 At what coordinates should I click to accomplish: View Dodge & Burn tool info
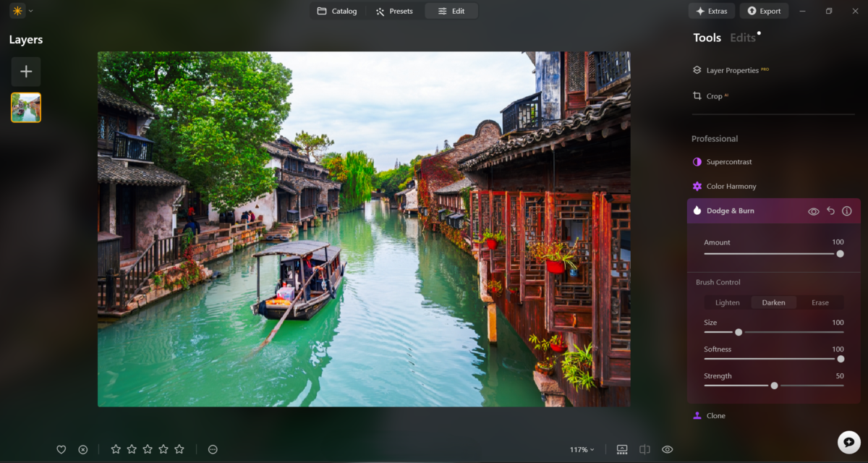coord(846,211)
